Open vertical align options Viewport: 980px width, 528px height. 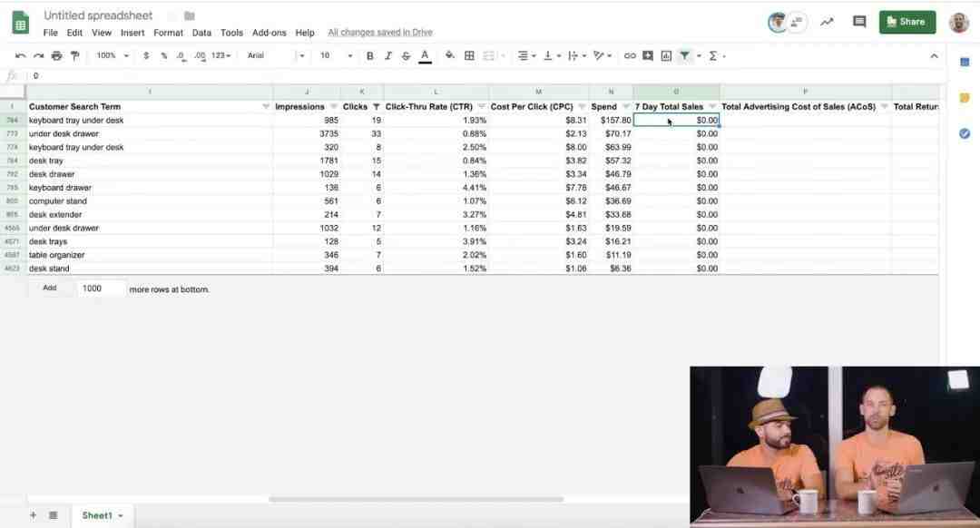click(x=552, y=55)
